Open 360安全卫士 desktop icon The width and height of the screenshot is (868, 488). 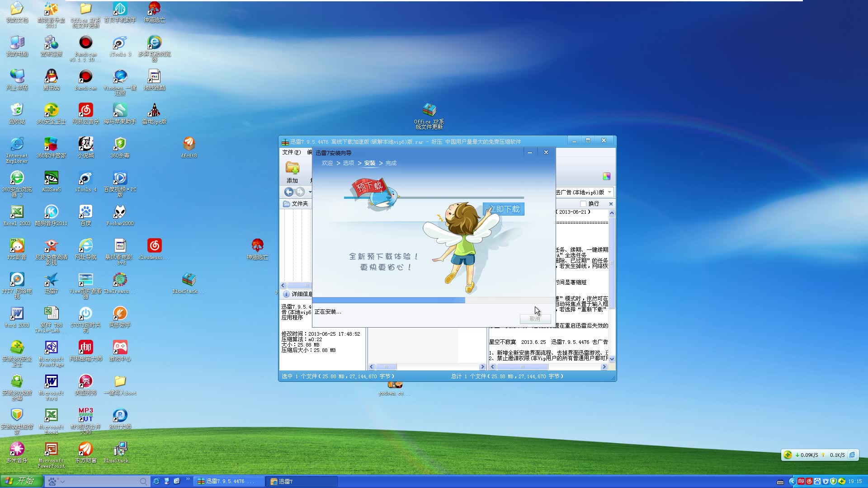[51, 114]
